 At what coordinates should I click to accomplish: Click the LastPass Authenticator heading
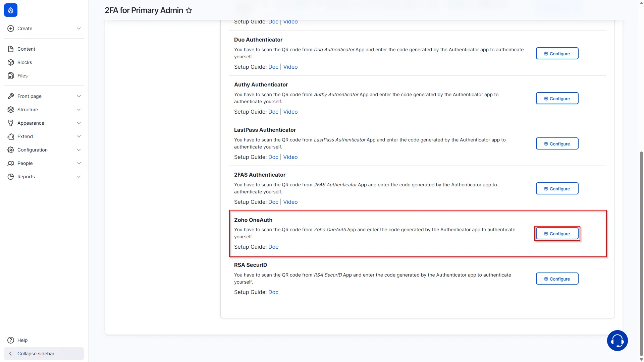click(265, 130)
